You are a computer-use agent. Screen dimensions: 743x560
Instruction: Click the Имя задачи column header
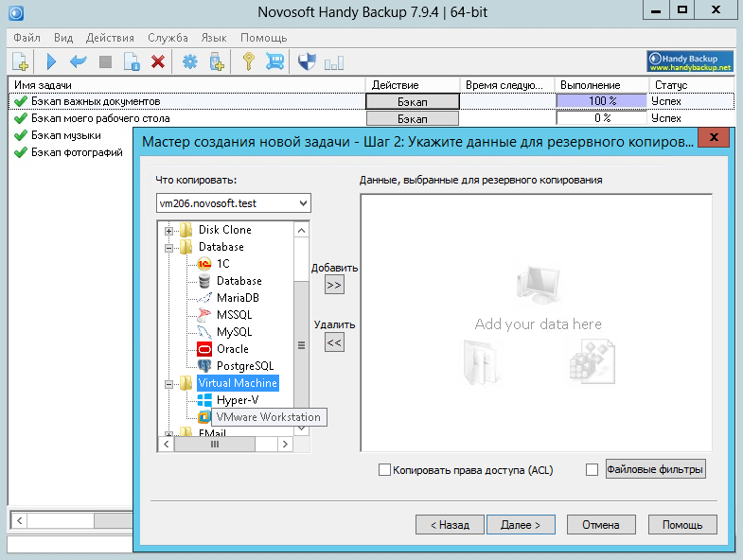(186, 85)
